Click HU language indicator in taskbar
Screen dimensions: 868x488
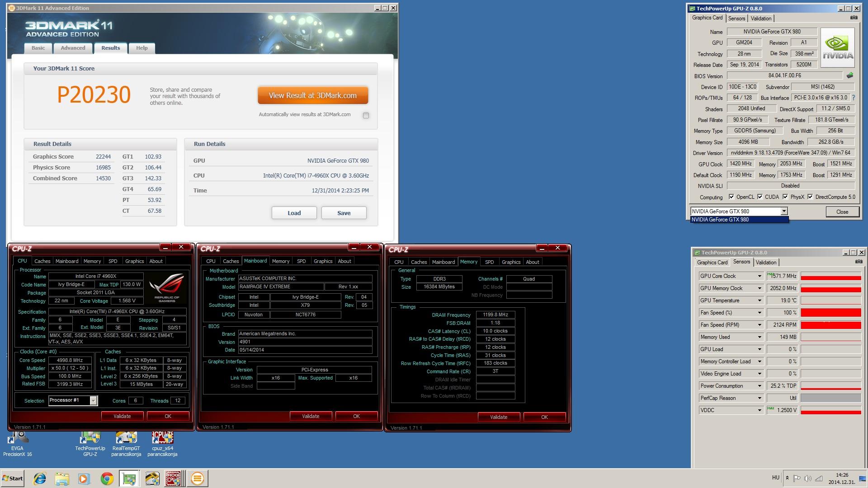click(x=775, y=478)
